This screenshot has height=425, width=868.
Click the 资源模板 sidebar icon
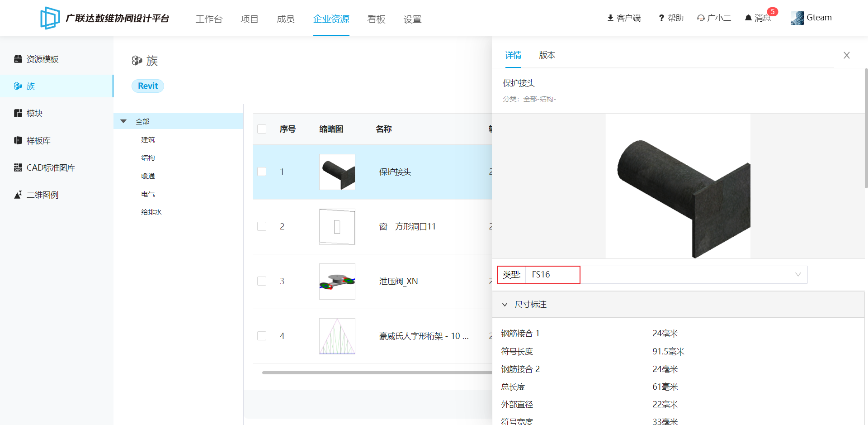click(x=18, y=59)
